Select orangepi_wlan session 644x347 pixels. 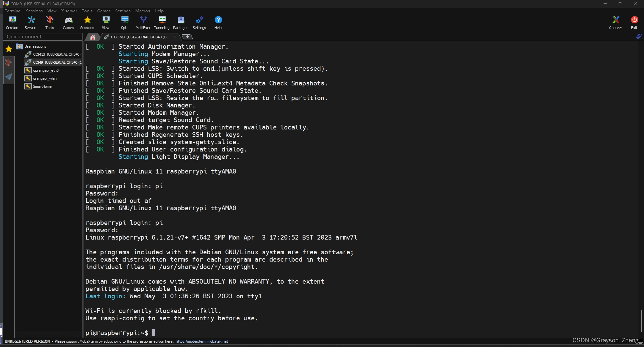41,78
